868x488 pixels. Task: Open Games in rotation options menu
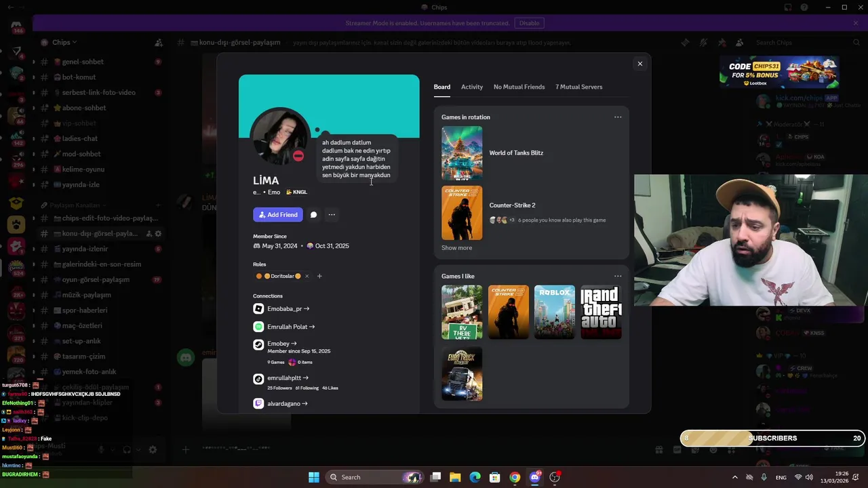pos(618,117)
